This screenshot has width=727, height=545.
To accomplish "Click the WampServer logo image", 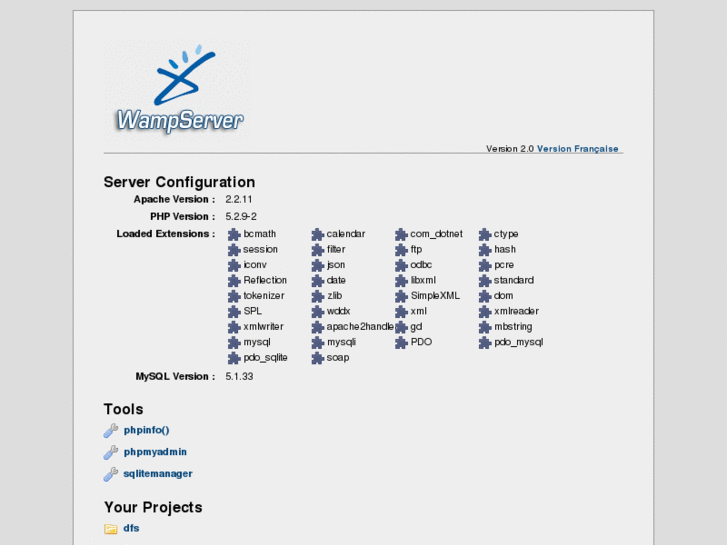I will coord(178,90).
